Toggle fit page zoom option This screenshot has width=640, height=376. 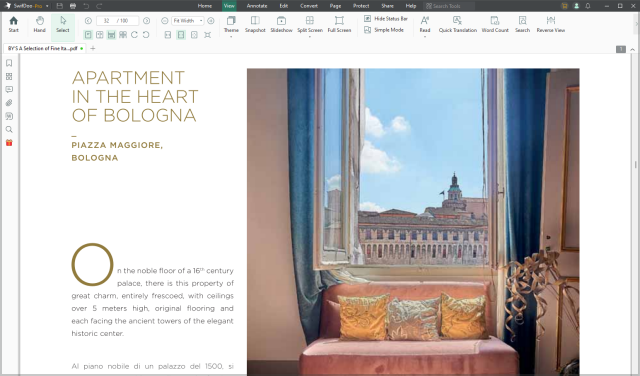(x=194, y=35)
